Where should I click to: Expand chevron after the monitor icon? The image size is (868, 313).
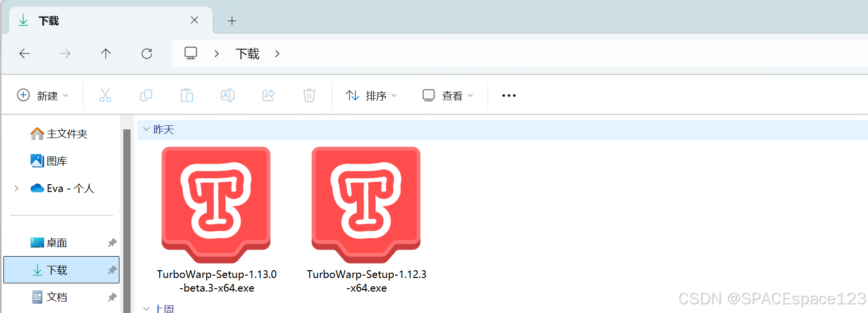click(x=217, y=53)
